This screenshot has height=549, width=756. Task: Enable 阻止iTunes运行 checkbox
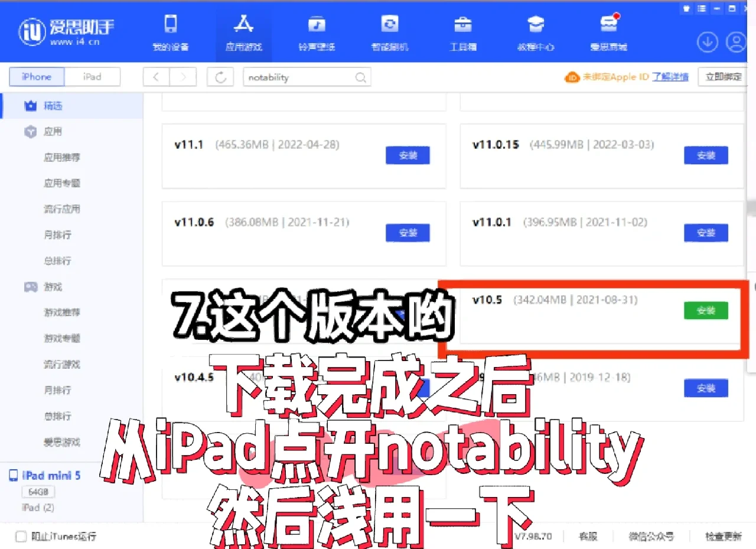(21, 536)
